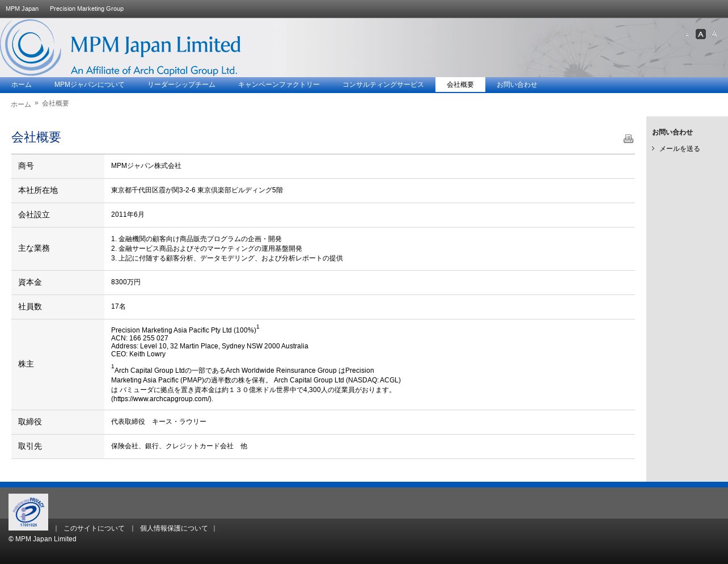This screenshot has height=564, width=728.
Task: Go to MPMジャパンについて in the nav bar
Action: tap(90, 85)
